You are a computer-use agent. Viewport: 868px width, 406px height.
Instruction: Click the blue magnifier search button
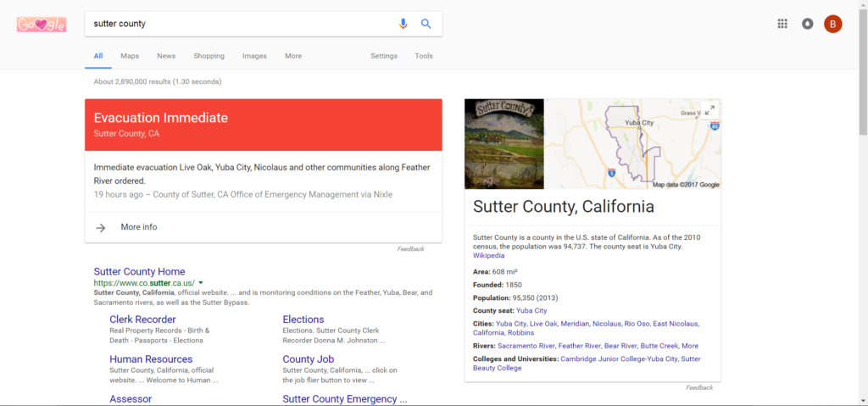tap(426, 24)
